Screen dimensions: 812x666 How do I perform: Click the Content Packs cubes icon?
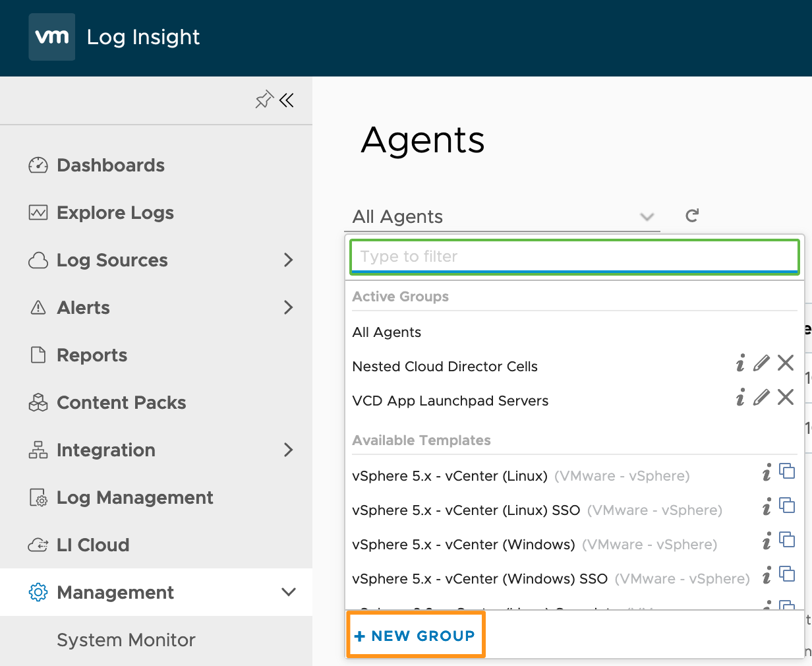38,402
